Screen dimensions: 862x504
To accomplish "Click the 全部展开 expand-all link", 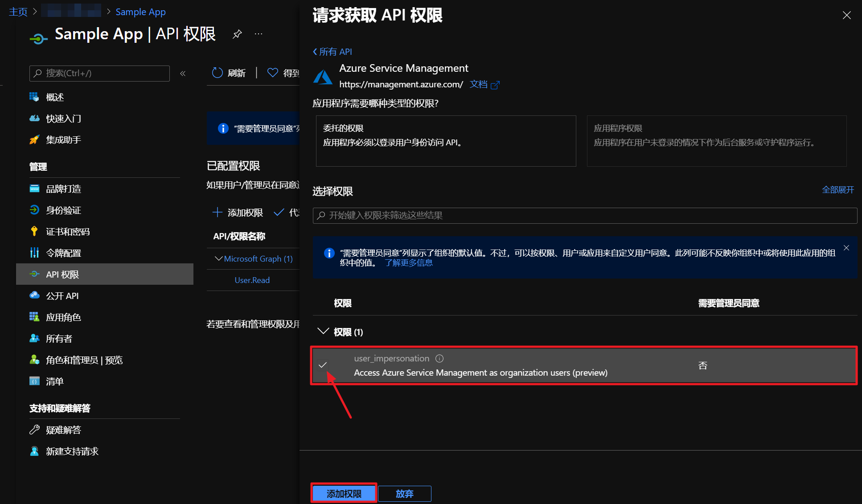I will click(837, 190).
